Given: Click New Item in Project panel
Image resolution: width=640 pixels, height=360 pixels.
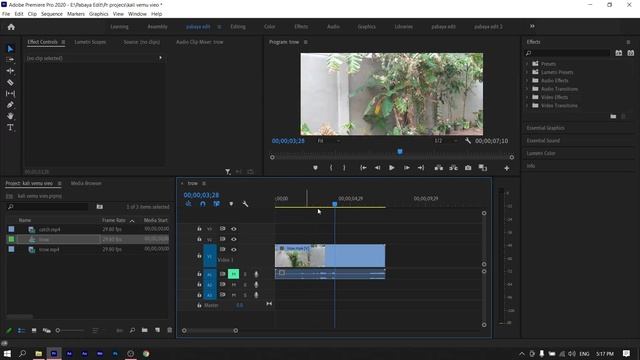Looking at the screenshot, I should pyautogui.click(x=157, y=330).
